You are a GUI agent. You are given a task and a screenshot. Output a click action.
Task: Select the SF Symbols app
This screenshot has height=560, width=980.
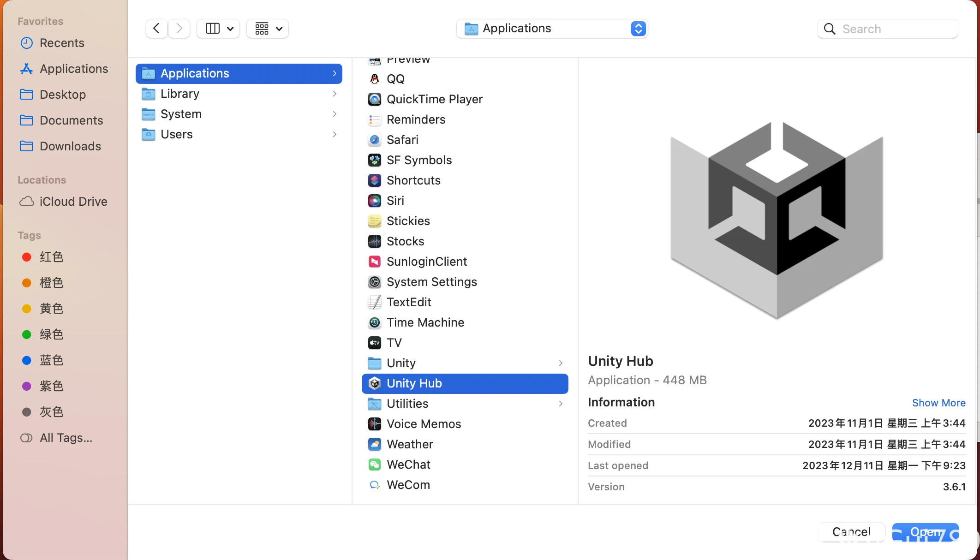(x=375, y=160)
